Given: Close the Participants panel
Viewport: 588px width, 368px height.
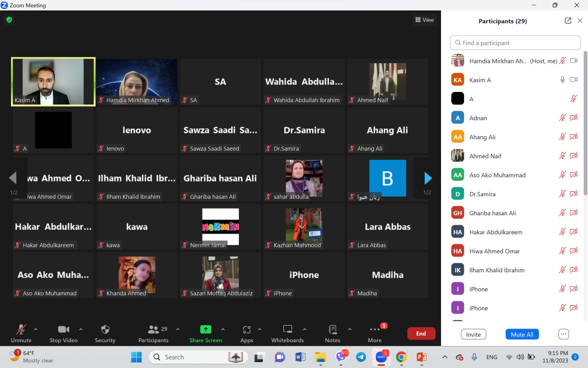Looking at the screenshot, I should [x=580, y=21].
